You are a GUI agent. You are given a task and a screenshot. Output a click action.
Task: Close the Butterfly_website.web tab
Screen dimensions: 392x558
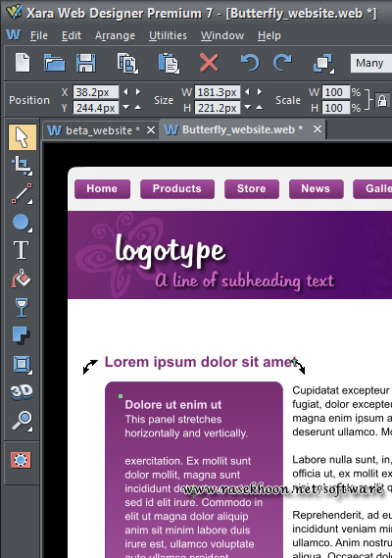[x=318, y=129]
